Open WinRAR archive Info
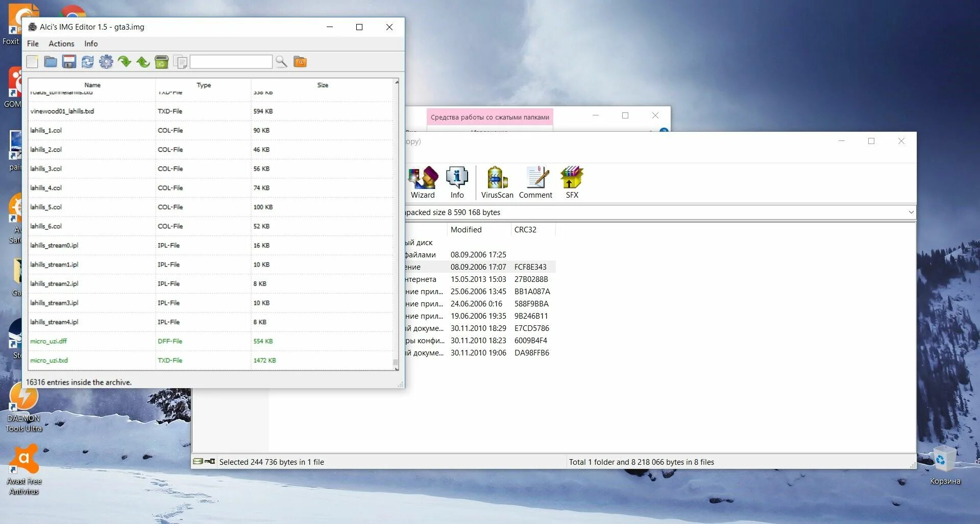This screenshot has width=980, height=524. (x=457, y=182)
